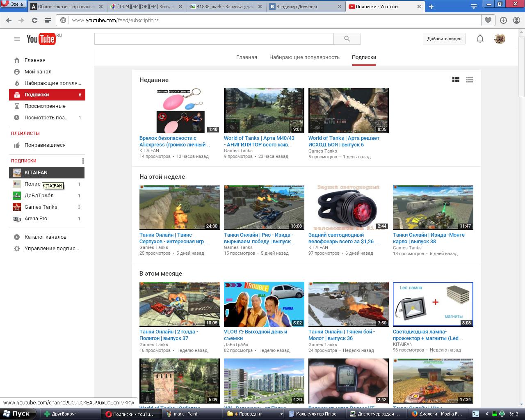Go back with the browser back arrow
This screenshot has width=525, height=420.
(9, 20)
